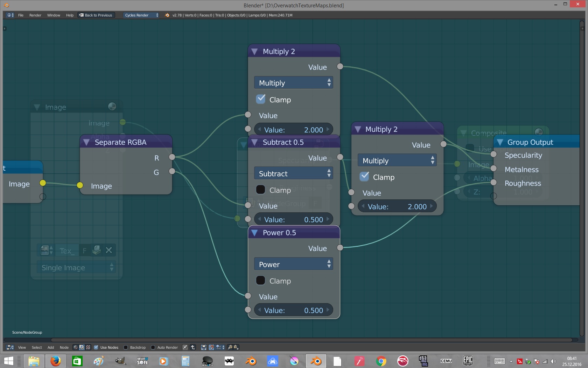The image size is (588, 368).
Task: Click the 0.500 Value field on Subtract 0.5
Action: pos(293,219)
